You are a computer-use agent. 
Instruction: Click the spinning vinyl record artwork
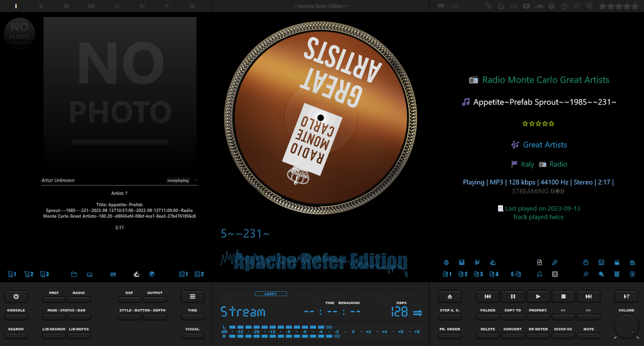point(320,117)
